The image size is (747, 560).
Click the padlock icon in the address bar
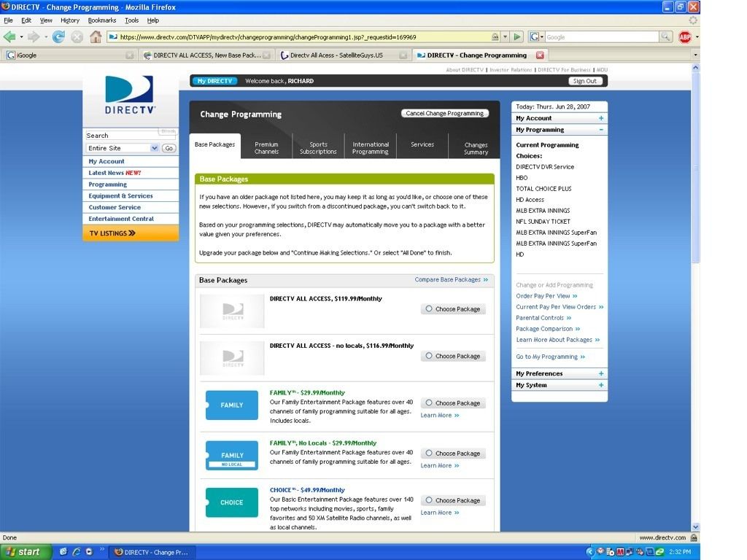click(495, 36)
